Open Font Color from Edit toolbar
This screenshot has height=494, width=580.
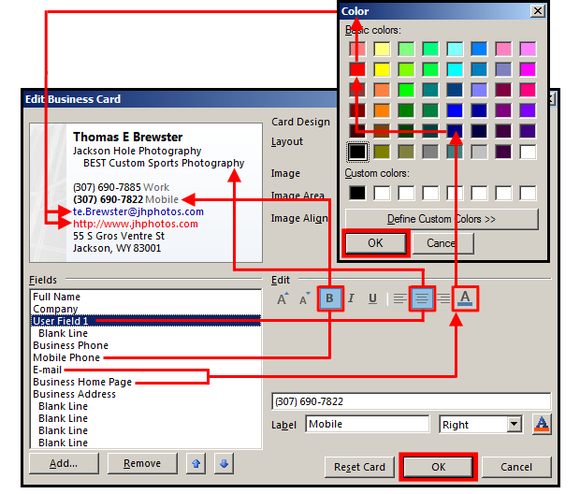[x=465, y=298]
